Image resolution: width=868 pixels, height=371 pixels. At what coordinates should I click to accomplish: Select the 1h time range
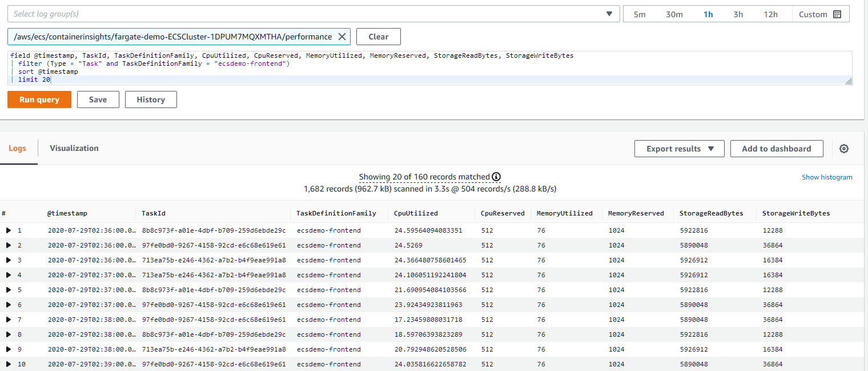tap(708, 14)
